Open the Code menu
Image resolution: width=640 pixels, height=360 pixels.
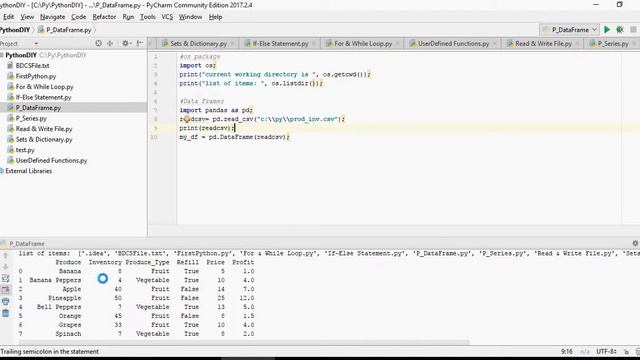point(78,17)
